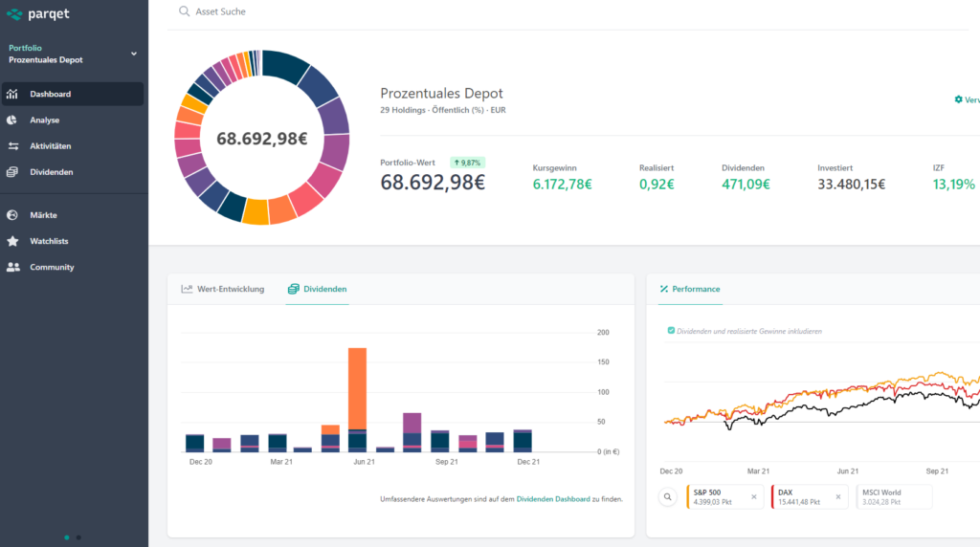Open the Dashboard sidebar icon
The image size is (980, 547).
pos(11,94)
